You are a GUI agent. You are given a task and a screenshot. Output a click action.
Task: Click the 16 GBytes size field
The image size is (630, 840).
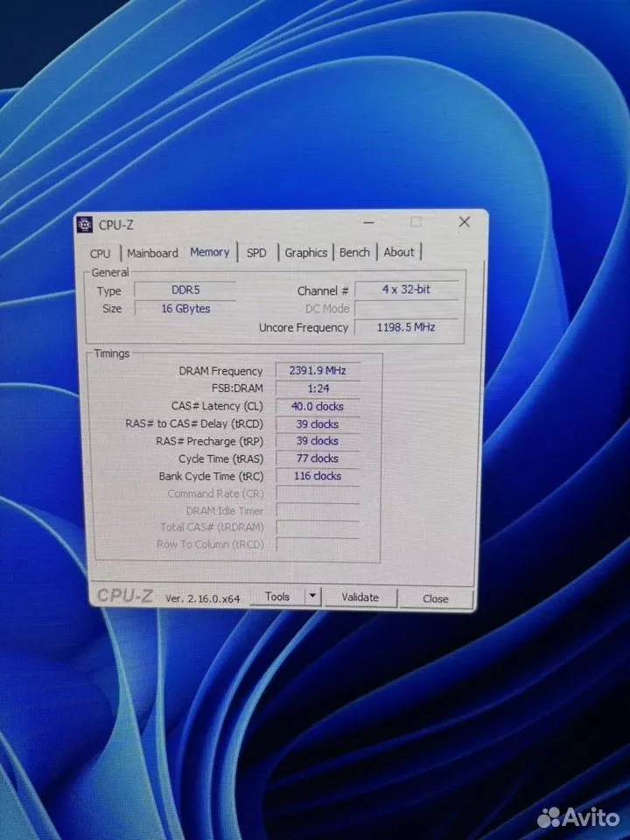185,309
